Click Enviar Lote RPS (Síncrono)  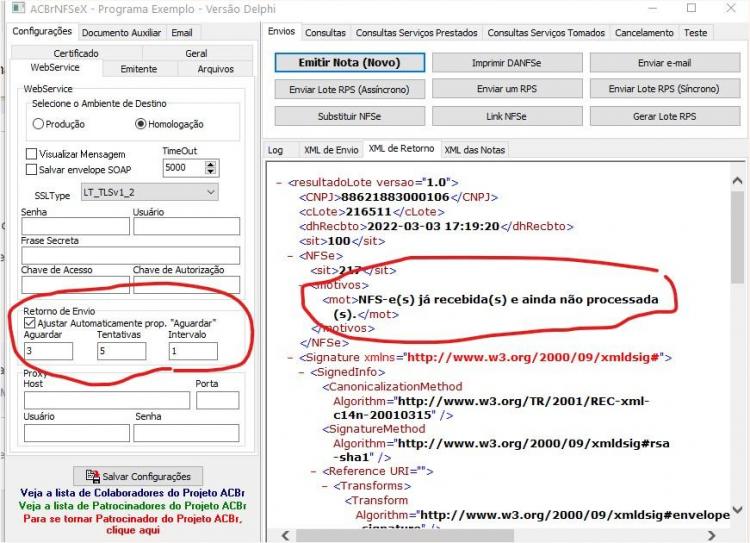[664, 89]
